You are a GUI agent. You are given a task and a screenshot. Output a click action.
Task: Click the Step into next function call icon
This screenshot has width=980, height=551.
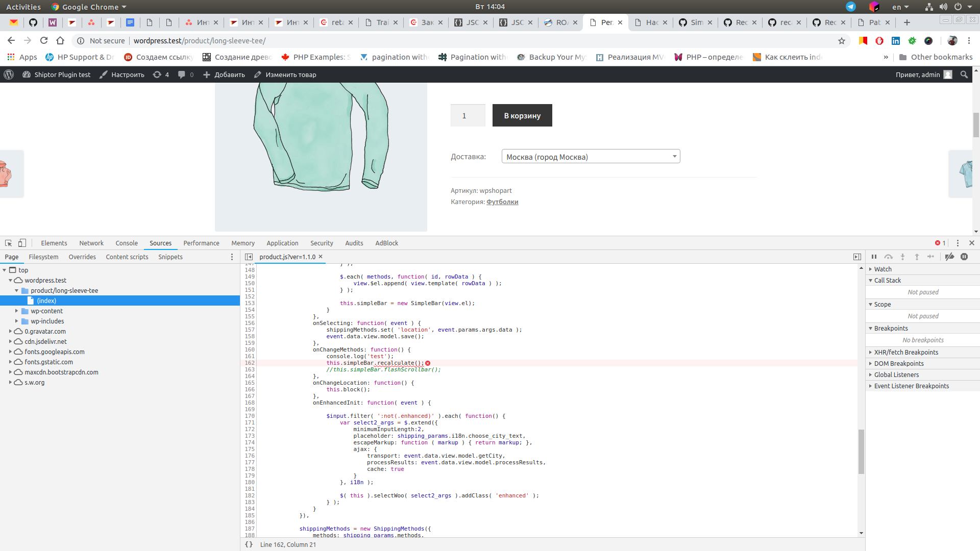(x=903, y=257)
